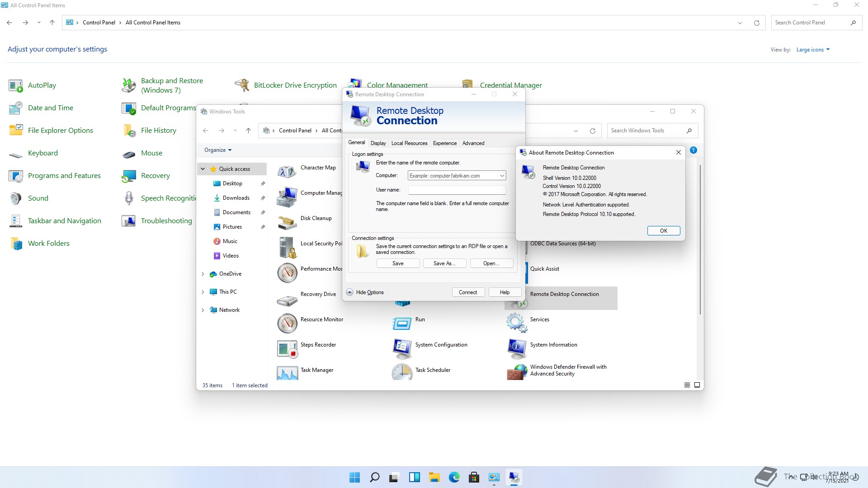Switch to details view toggle
The height and width of the screenshot is (488, 868).
pos(687,385)
